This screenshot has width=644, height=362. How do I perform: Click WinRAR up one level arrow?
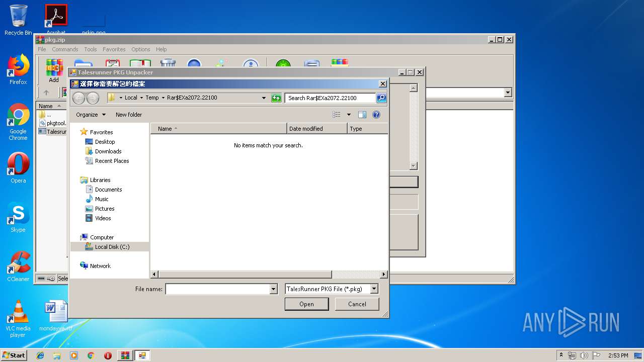[x=46, y=93]
